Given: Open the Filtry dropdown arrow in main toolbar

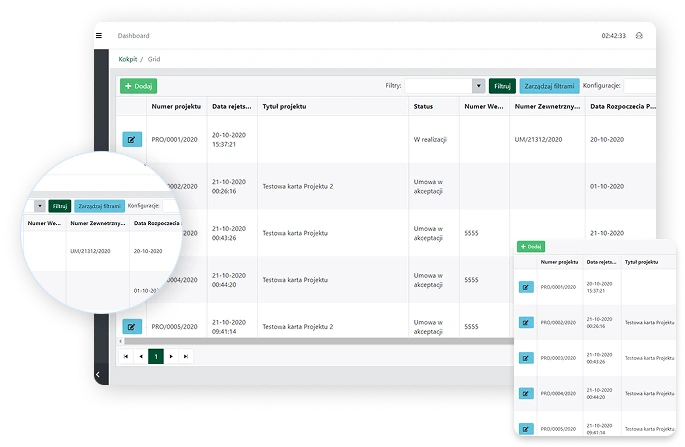Looking at the screenshot, I should [478, 86].
